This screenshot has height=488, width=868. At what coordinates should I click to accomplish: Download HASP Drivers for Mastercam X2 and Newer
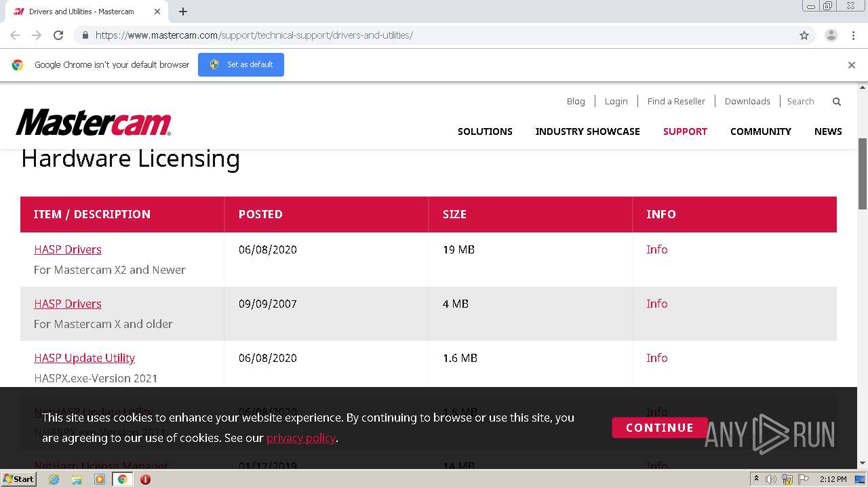[x=68, y=249]
